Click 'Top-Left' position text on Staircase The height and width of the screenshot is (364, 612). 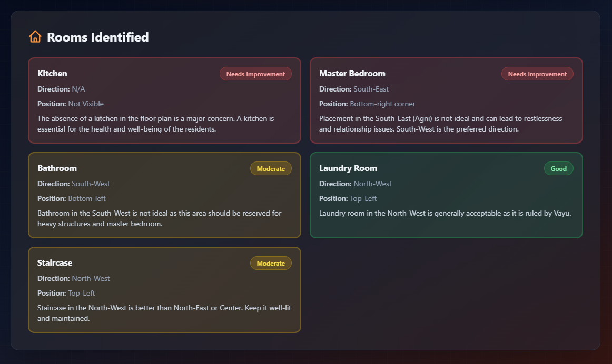(82, 293)
